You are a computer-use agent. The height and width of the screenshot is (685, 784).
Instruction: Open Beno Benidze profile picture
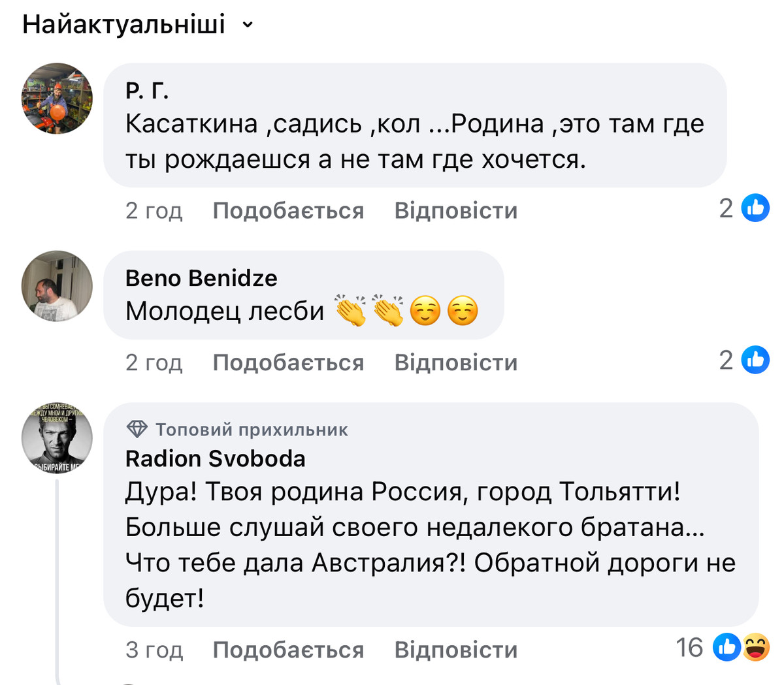(57, 286)
